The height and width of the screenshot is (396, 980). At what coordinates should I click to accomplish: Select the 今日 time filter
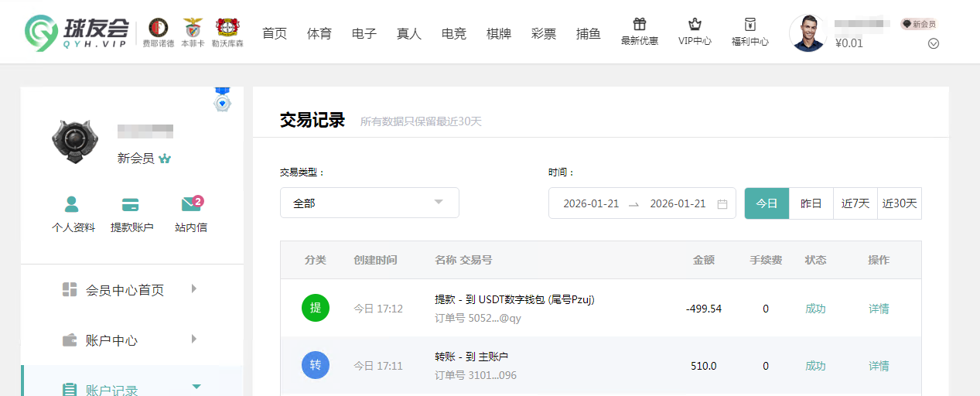767,203
